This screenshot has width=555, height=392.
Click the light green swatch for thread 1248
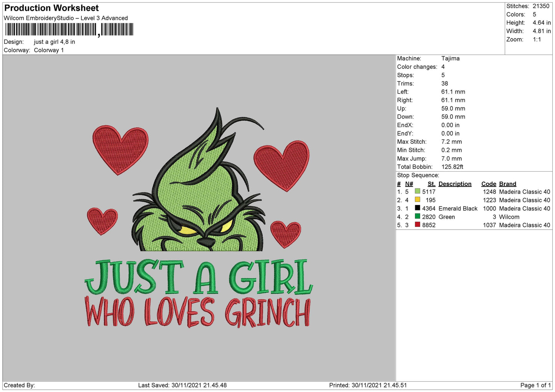(417, 191)
